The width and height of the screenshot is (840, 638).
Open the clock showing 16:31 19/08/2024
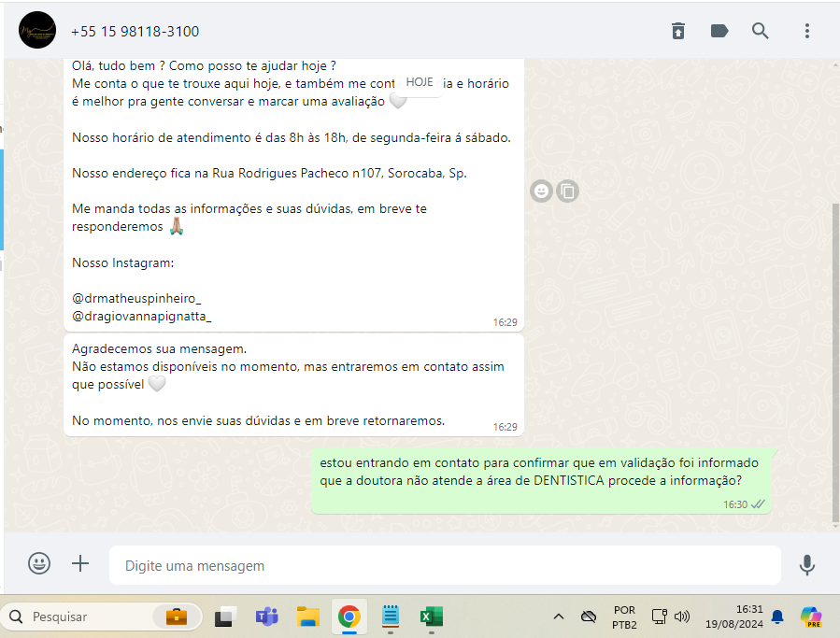tap(733, 617)
